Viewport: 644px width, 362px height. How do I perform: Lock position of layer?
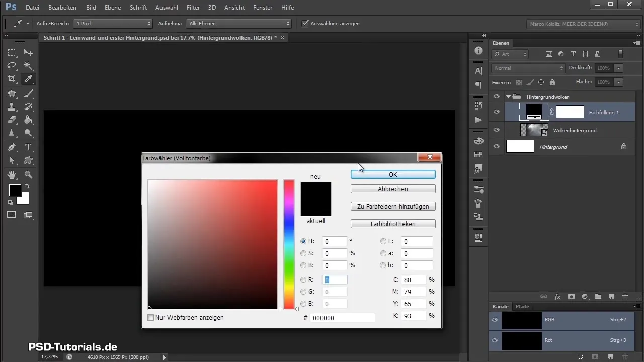coord(541,82)
